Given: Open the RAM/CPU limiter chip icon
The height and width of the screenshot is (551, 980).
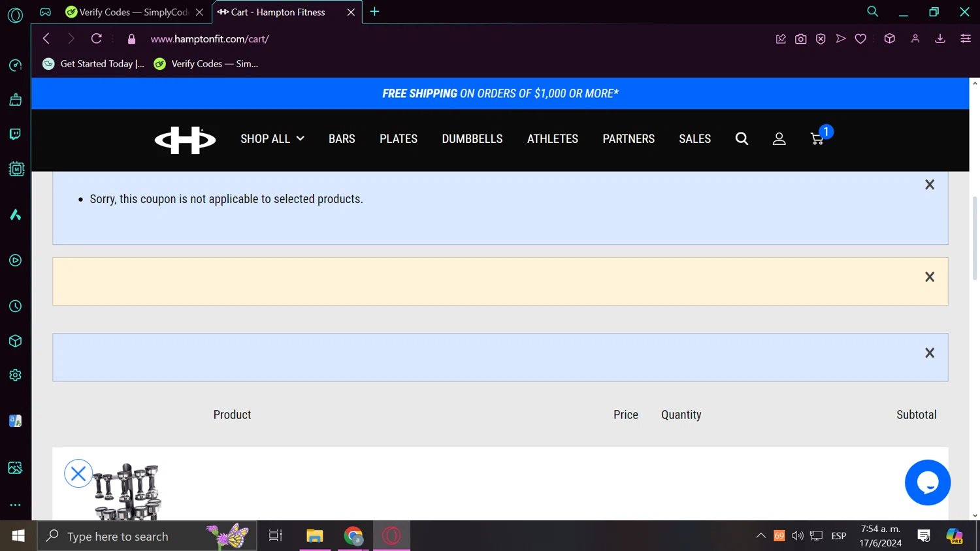Looking at the screenshot, I should (x=16, y=169).
